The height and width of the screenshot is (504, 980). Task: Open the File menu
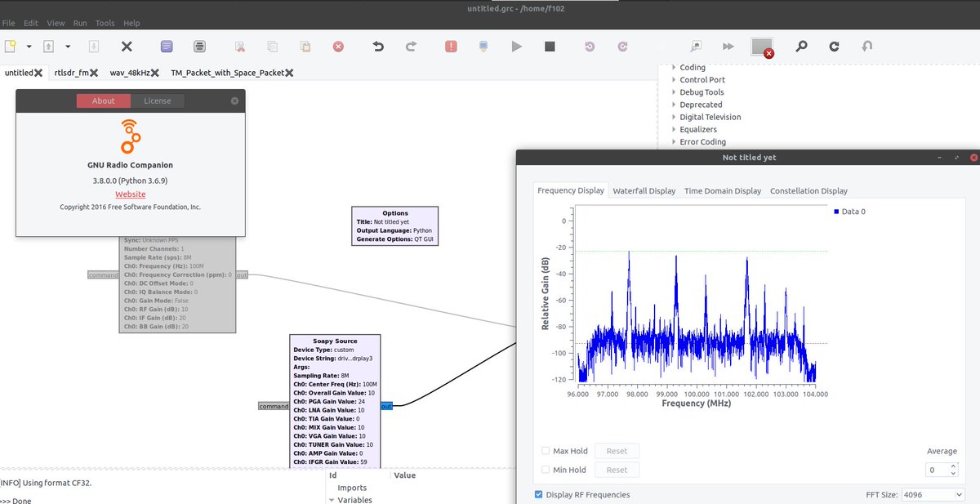tap(8, 23)
